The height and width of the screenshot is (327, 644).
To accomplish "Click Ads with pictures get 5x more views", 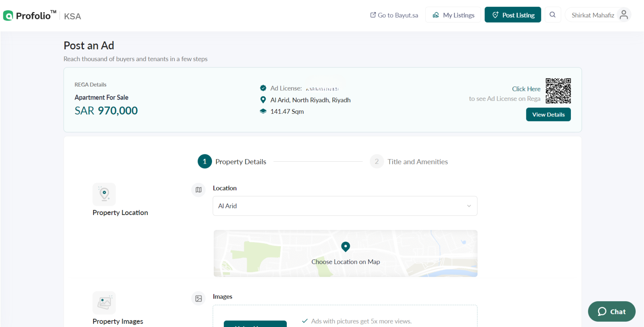I will click(361, 321).
